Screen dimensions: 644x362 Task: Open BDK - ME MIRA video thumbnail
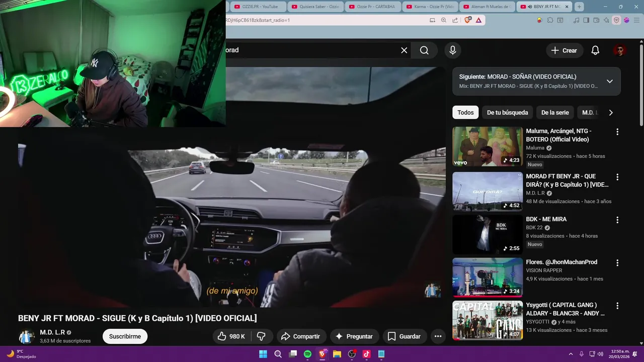pyautogui.click(x=488, y=234)
